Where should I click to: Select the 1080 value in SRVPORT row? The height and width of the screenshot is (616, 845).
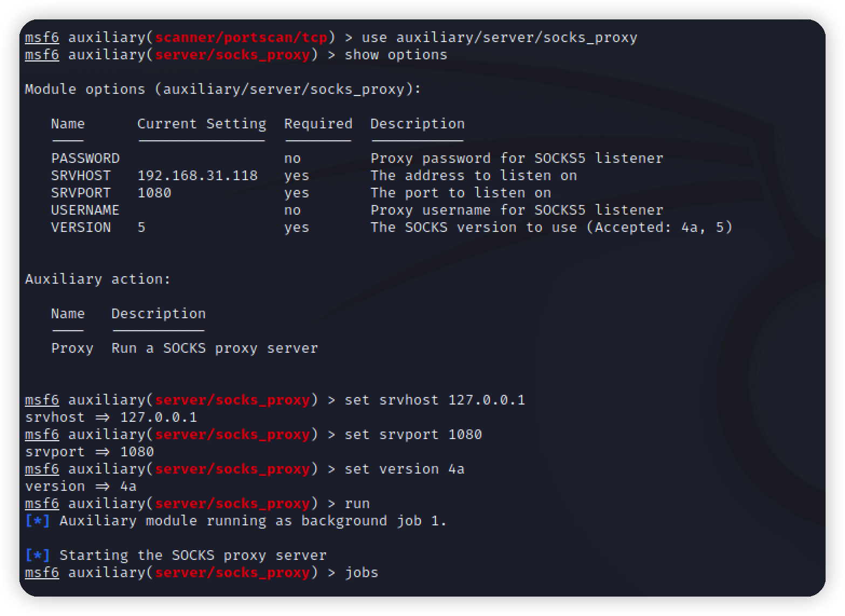154,193
